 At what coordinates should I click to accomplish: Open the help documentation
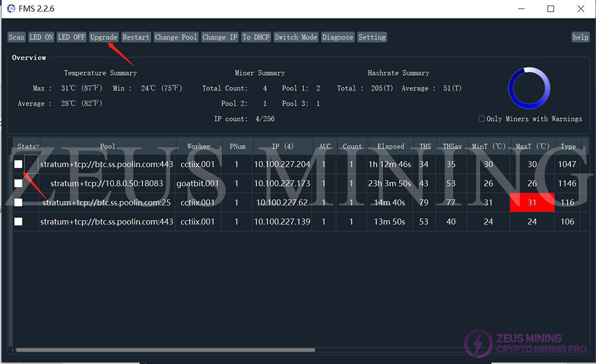(x=580, y=37)
